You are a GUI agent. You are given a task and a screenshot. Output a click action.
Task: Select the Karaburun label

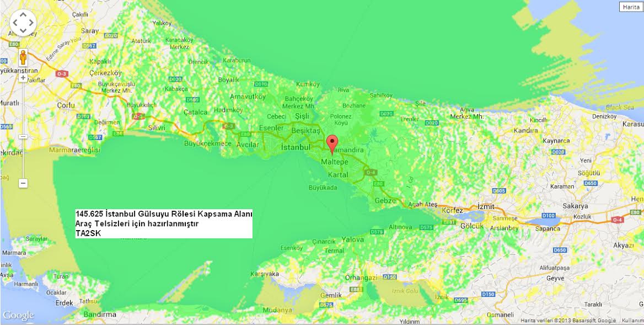237,60
